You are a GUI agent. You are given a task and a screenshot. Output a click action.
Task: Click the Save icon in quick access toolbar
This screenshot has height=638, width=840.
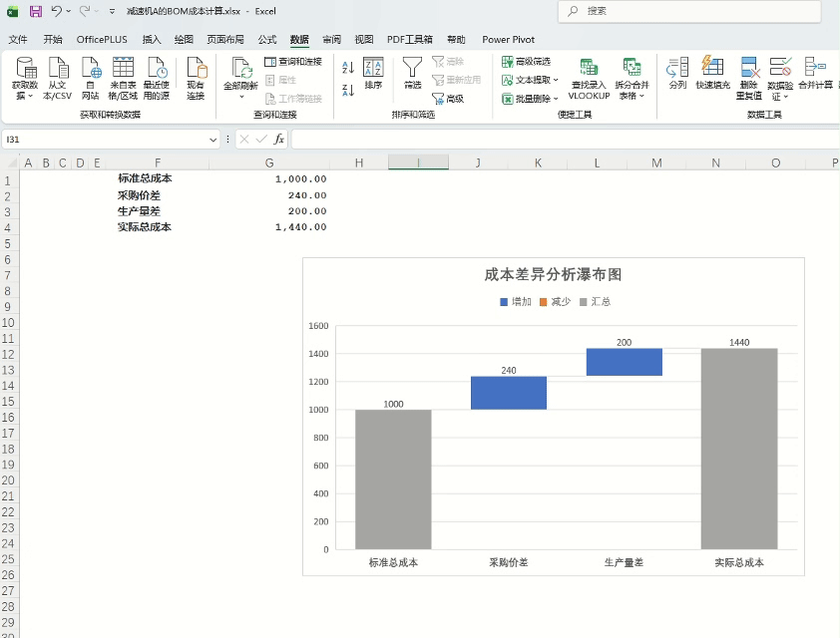click(37, 11)
